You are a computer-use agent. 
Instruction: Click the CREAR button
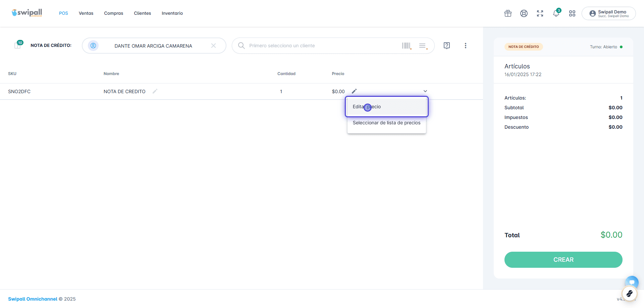click(x=563, y=260)
